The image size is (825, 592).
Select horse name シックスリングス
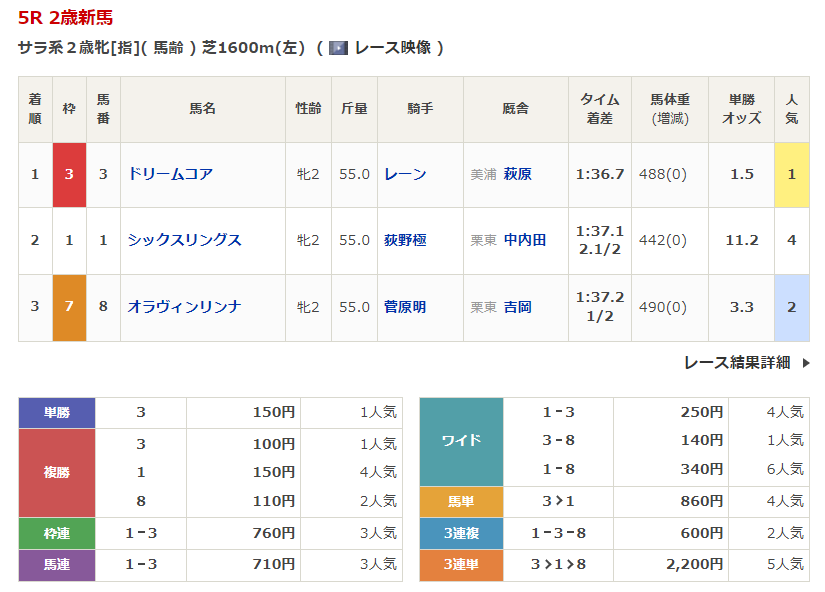(184, 240)
